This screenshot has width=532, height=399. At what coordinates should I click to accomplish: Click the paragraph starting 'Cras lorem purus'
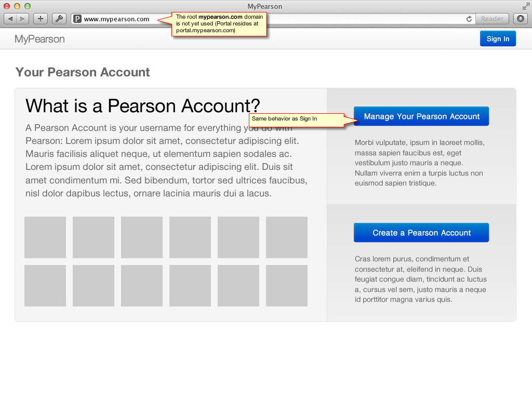pos(421,279)
